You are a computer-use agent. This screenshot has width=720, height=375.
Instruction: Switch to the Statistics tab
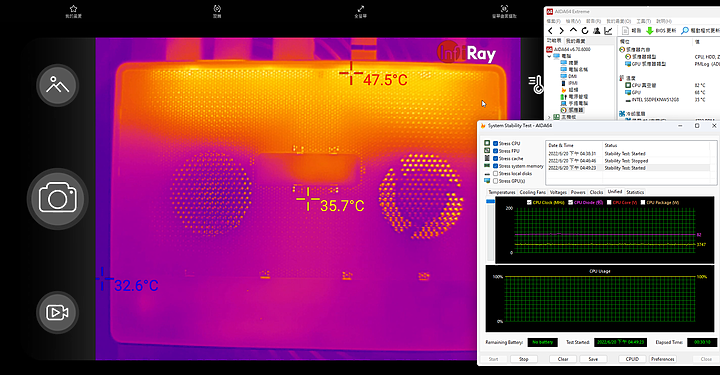point(635,192)
